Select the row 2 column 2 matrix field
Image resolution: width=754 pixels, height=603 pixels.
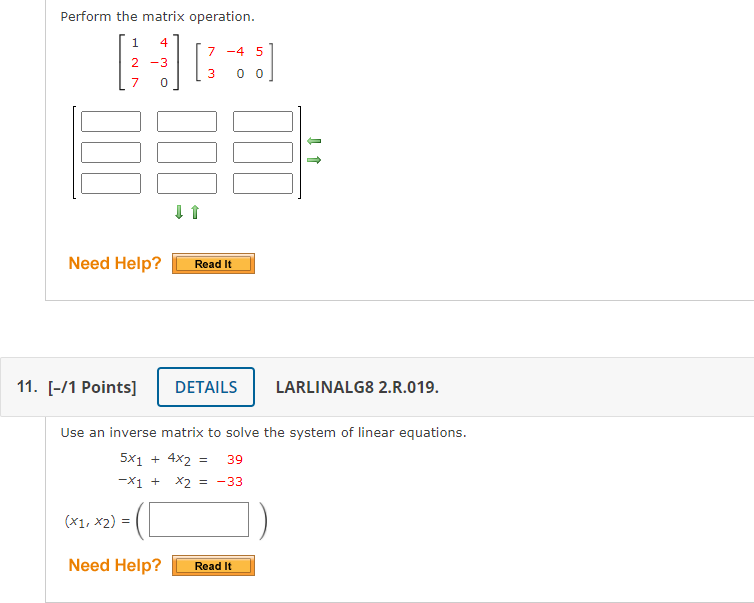pos(187,152)
